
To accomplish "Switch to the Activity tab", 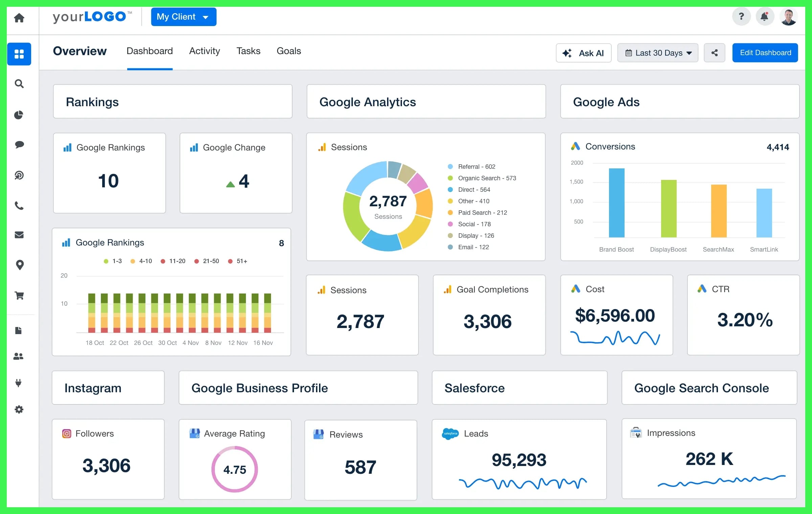I will click(204, 51).
